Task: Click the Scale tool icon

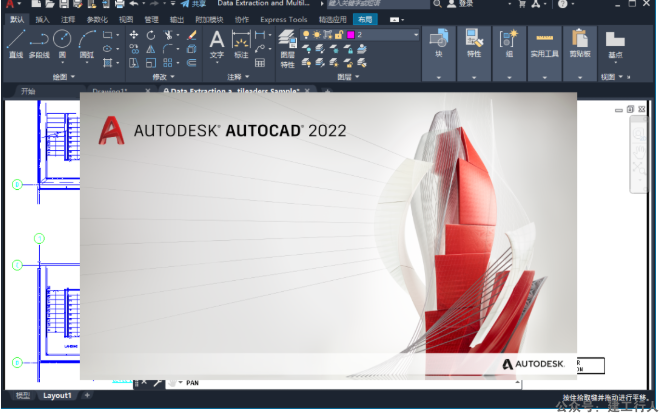Action: tap(150, 63)
